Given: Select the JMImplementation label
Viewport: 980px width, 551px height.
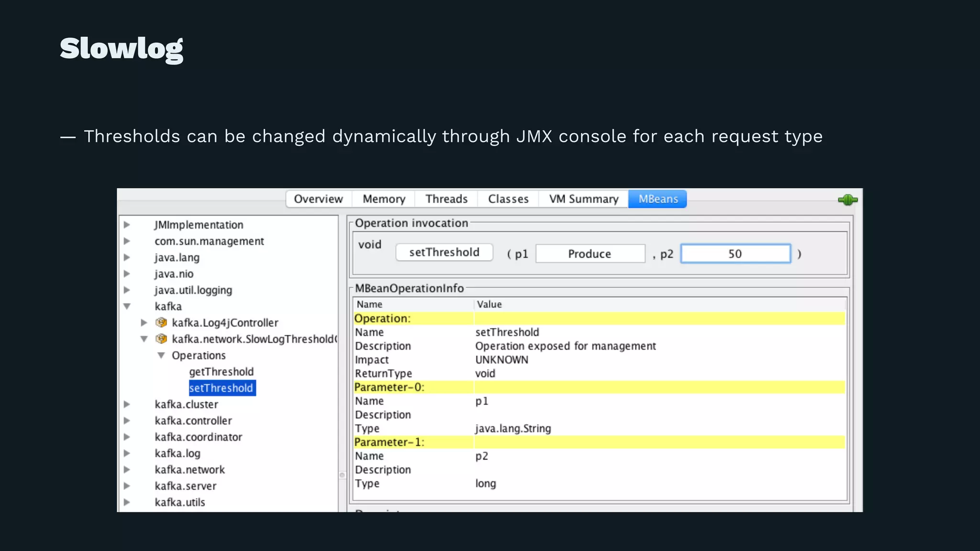Looking at the screenshot, I should click(199, 225).
